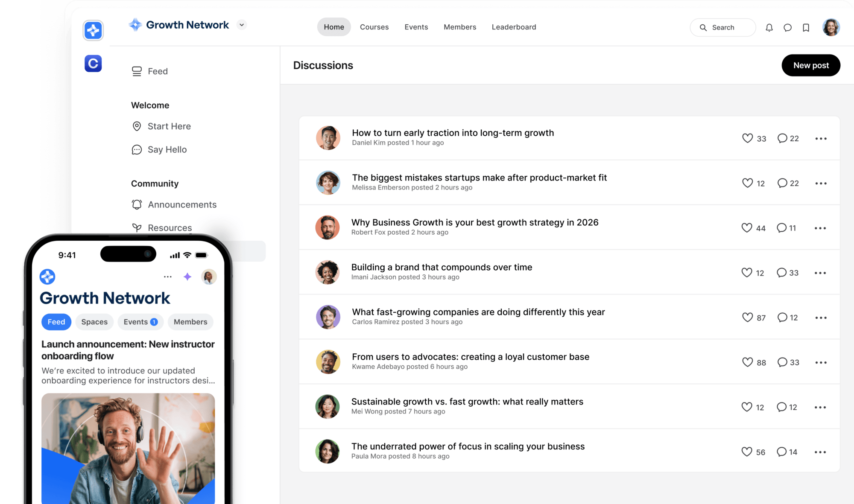Click the Search field
Screen dimensions: 854x504
(723, 27)
